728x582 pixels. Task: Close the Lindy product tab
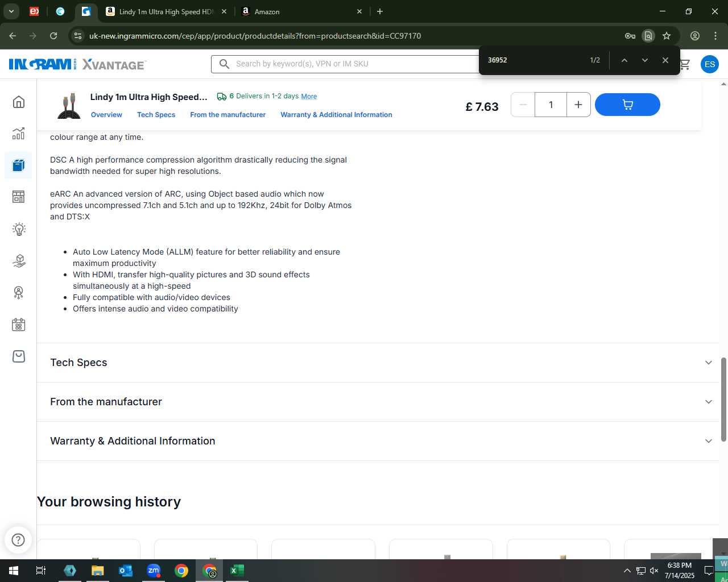pyautogui.click(x=224, y=11)
